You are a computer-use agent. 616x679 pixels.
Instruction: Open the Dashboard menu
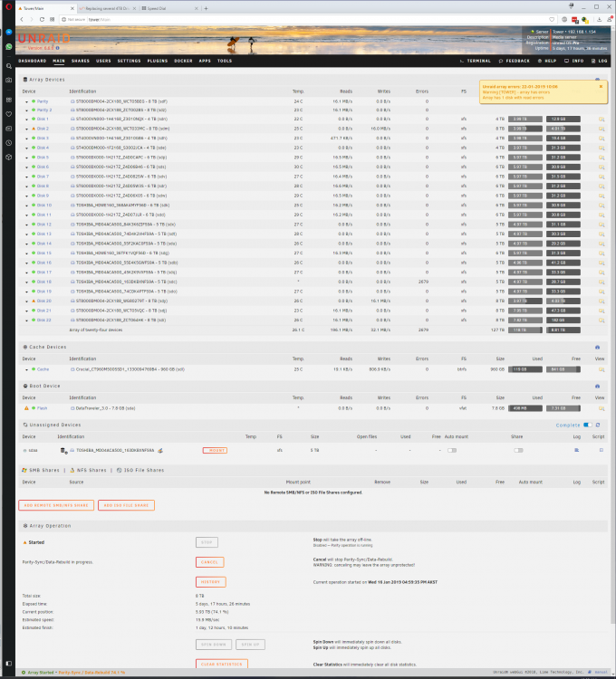[x=32, y=61]
